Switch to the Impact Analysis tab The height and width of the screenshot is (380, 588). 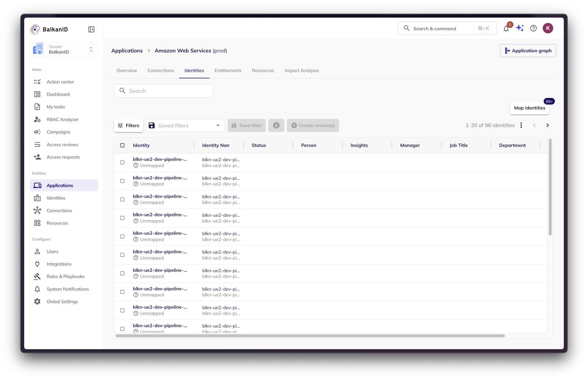(301, 70)
